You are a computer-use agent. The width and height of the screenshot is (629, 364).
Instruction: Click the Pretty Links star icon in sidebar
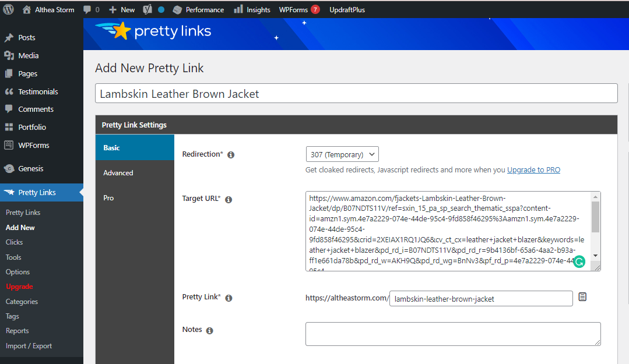point(9,192)
